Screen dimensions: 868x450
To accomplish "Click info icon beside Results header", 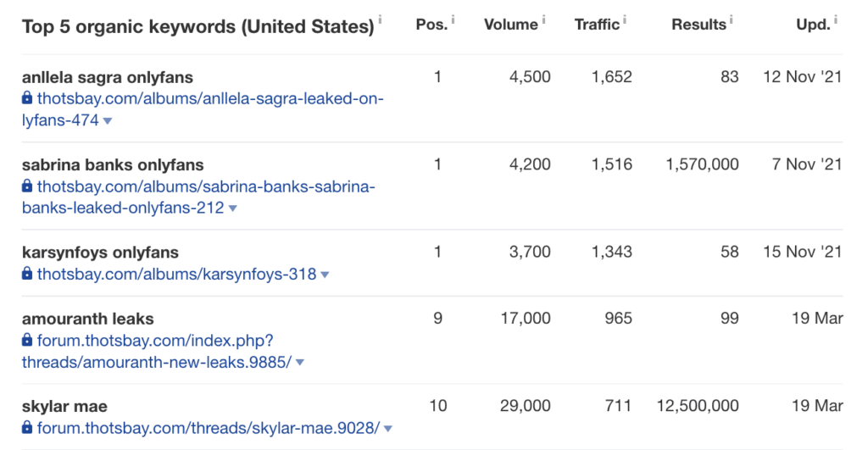I will point(731,20).
